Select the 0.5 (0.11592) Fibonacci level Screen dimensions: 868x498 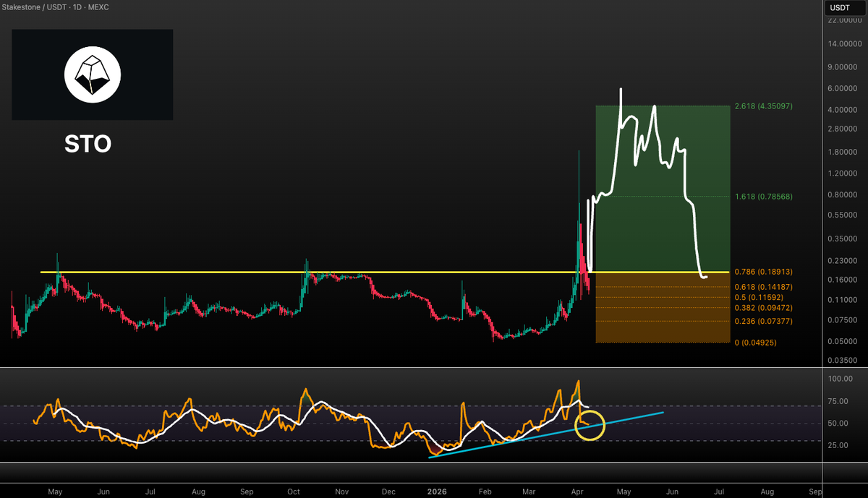759,297
